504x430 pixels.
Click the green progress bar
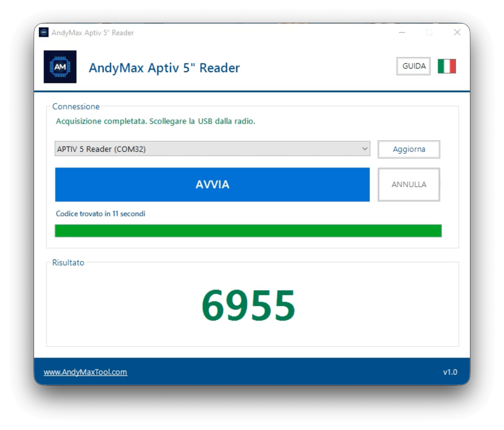[248, 231]
